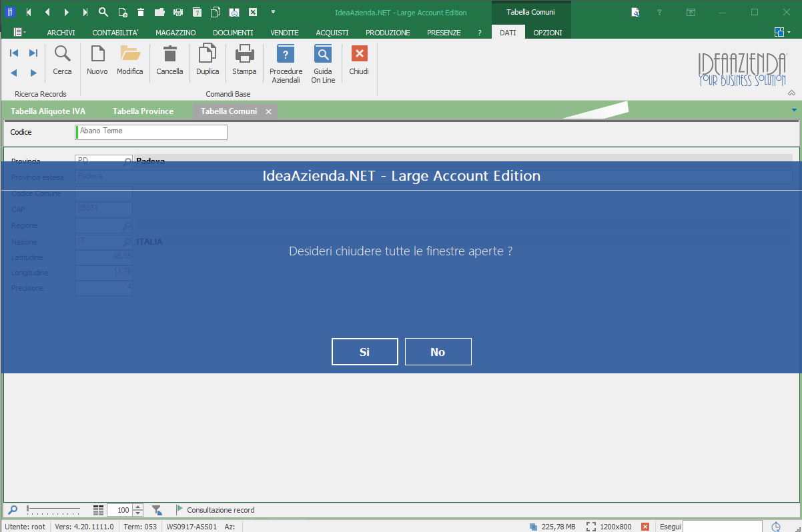Open Procedure Aziendali help
The height and width of the screenshot is (532, 802).
coord(286,64)
